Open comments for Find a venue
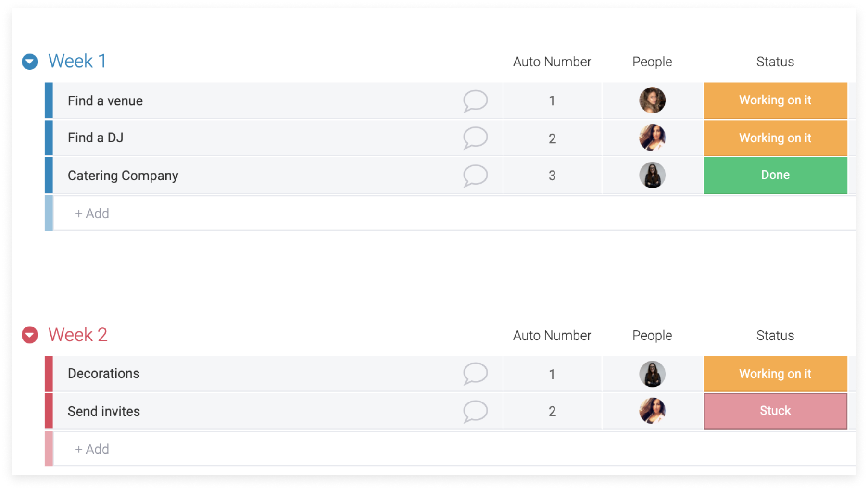Viewport: 868px width, 490px height. point(475,101)
